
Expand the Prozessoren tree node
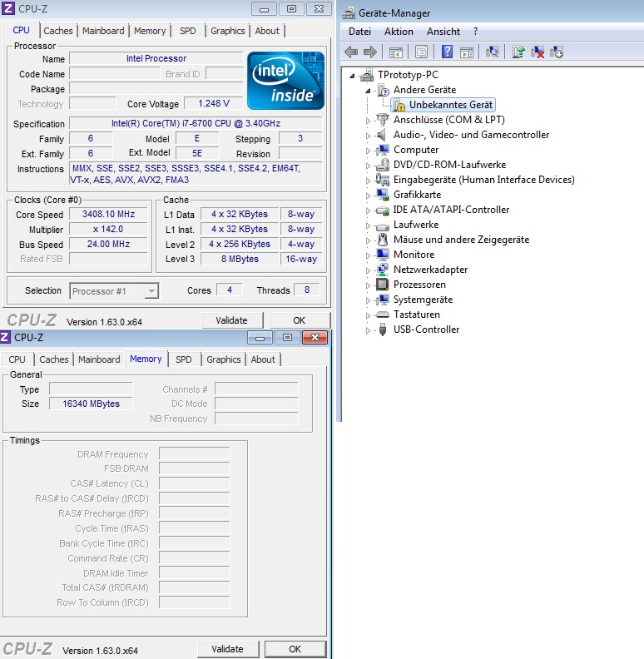click(x=369, y=285)
